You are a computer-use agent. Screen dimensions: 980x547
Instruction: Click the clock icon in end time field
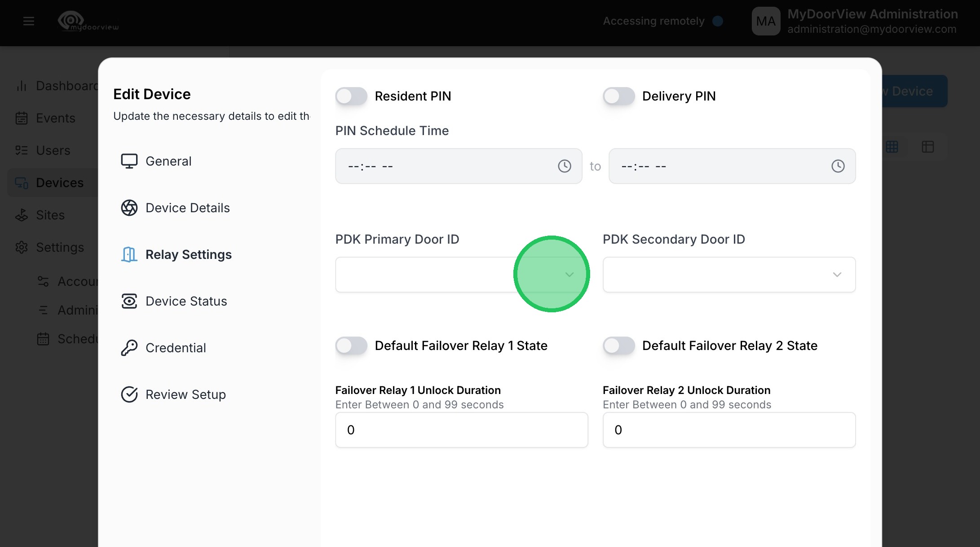tap(838, 166)
